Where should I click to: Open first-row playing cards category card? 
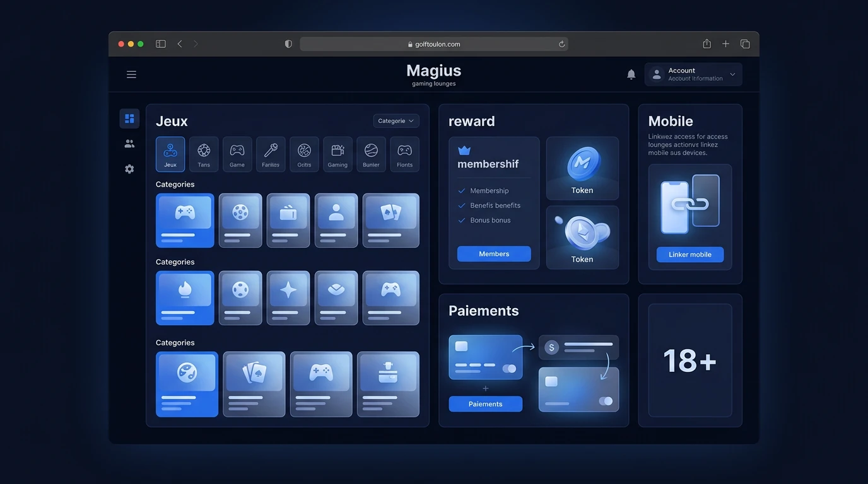[x=391, y=221]
